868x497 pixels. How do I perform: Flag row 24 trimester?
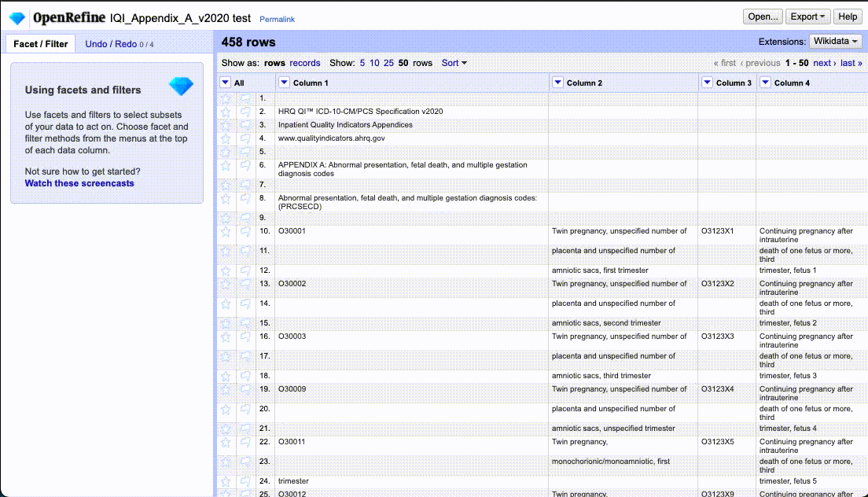pyautogui.click(x=245, y=482)
